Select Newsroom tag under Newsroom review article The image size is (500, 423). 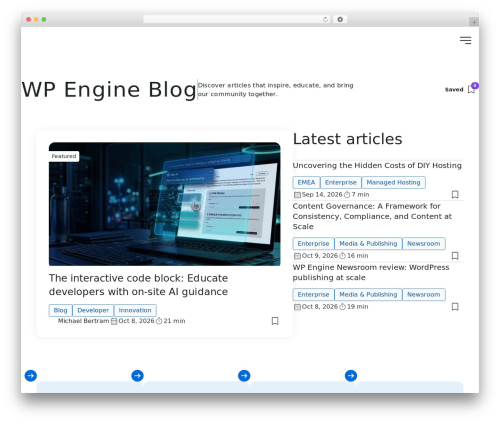[x=424, y=295]
